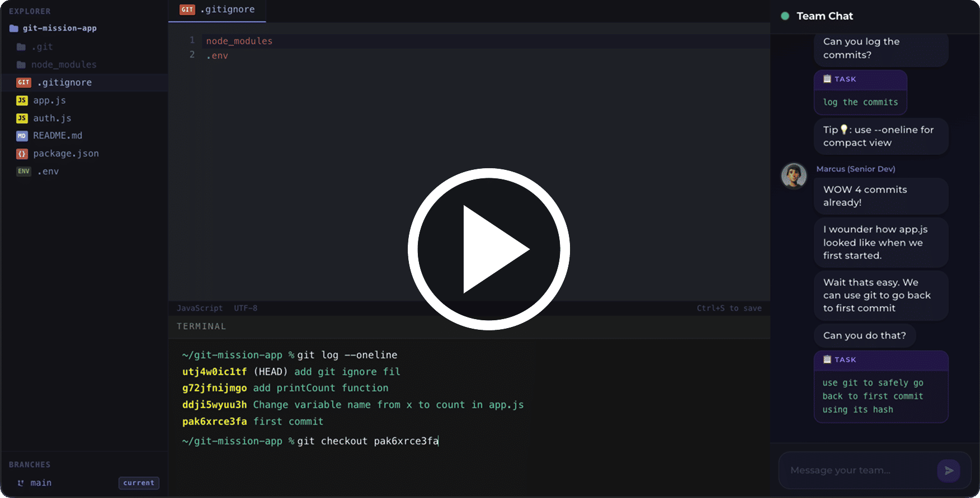The height and width of the screenshot is (498, 980).
Task: Click the lightbulb icon in the Tip message
Action: click(x=844, y=130)
